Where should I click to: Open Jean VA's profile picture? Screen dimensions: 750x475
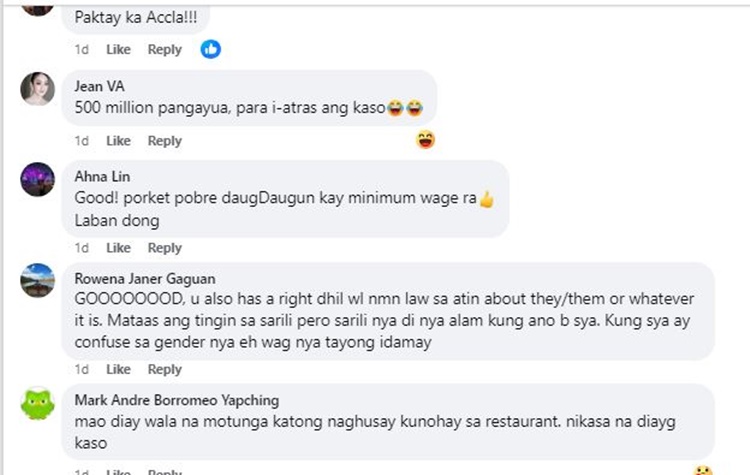pyautogui.click(x=38, y=88)
